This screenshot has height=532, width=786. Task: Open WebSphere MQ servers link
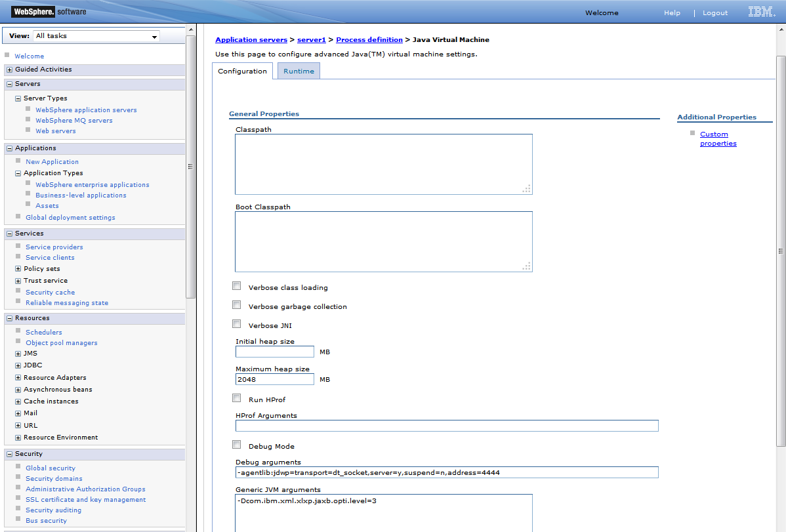coord(74,120)
